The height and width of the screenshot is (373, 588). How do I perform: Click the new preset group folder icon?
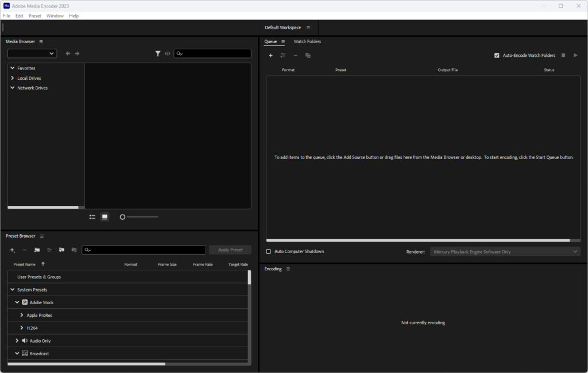(x=37, y=250)
